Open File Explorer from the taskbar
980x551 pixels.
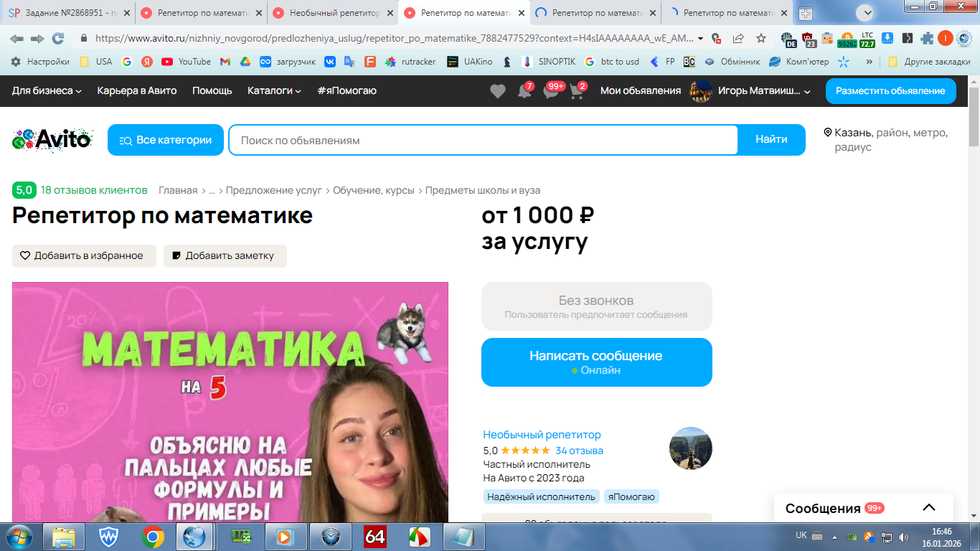[x=65, y=537]
